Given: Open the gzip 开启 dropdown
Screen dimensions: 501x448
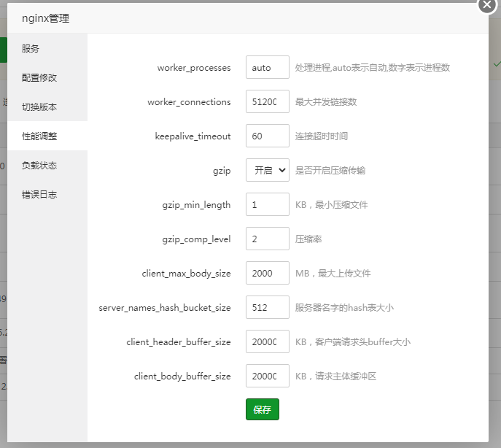Looking at the screenshot, I should [268, 170].
